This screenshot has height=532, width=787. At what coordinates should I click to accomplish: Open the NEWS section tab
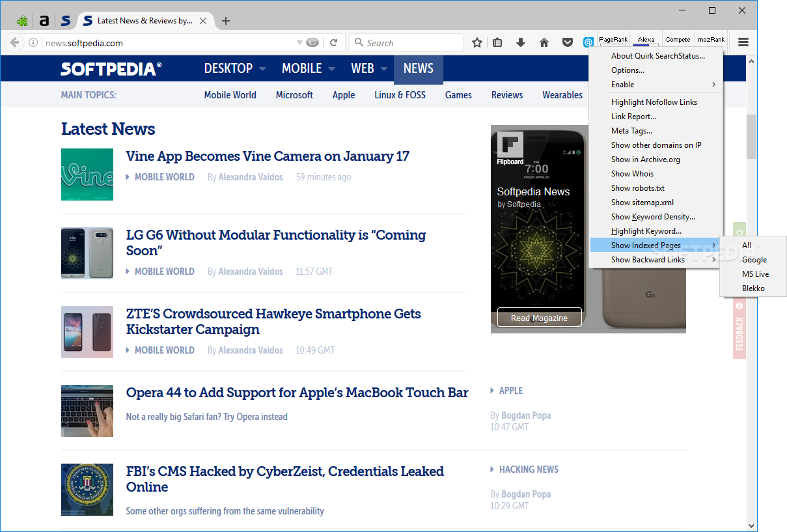pyautogui.click(x=419, y=70)
